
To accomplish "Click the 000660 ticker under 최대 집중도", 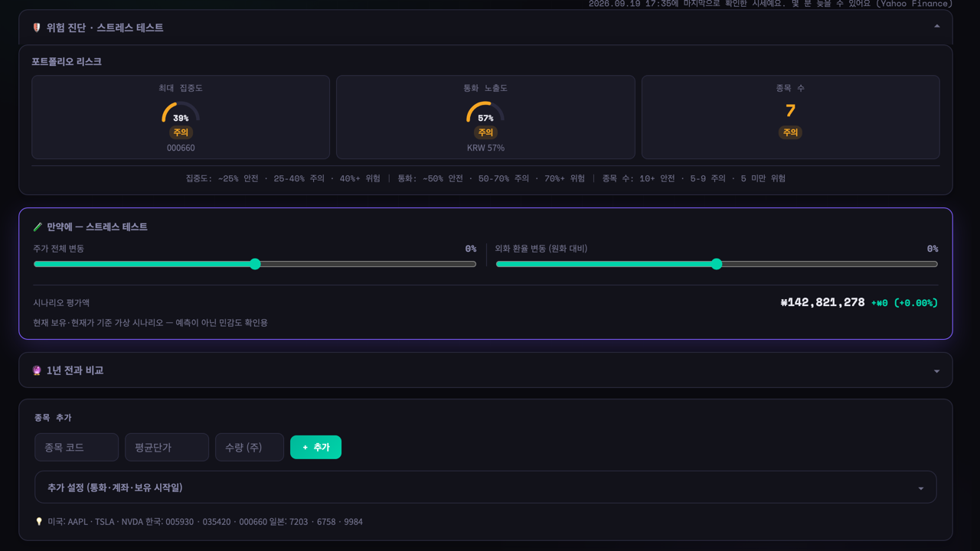I will [x=181, y=148].
